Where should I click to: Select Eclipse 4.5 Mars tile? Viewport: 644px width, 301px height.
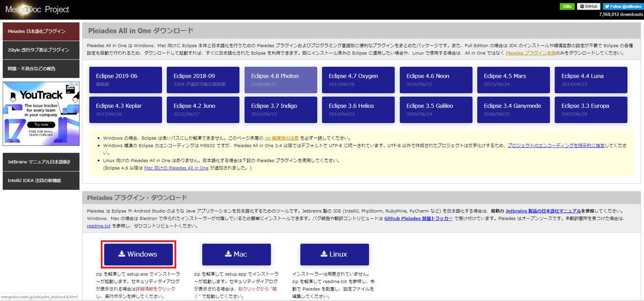point(513,80)
